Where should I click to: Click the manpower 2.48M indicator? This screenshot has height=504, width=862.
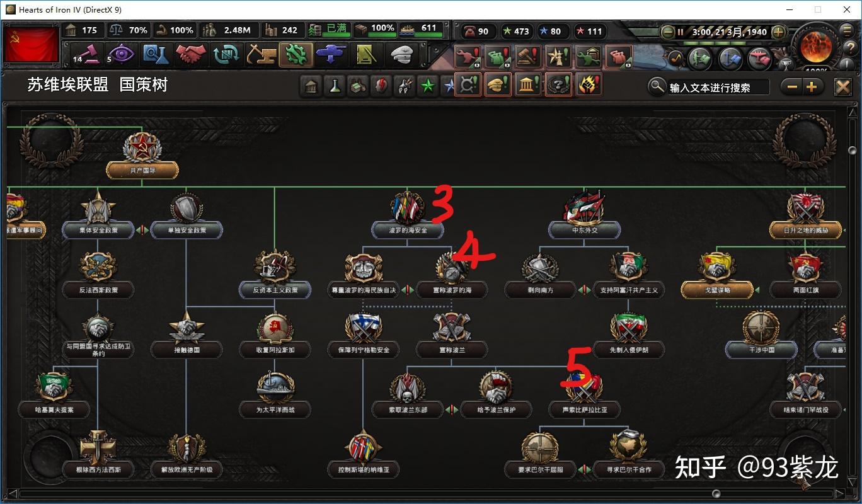click(x=229, y=30)
